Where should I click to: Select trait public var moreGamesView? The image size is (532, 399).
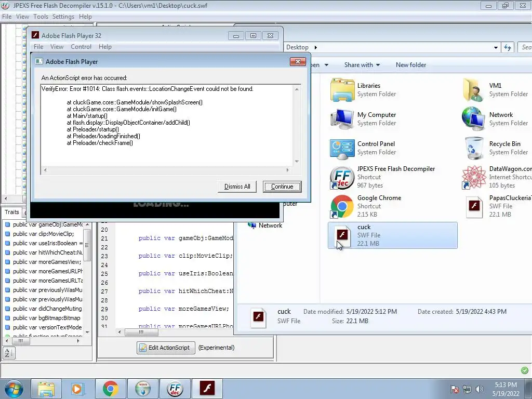(43, 262)
